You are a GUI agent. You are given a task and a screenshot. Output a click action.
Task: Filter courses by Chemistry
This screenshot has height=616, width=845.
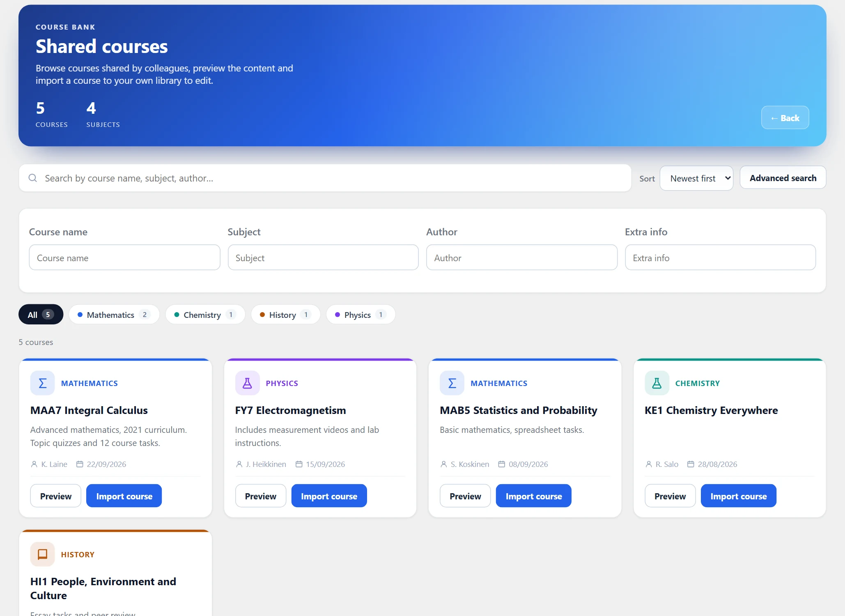205,315
